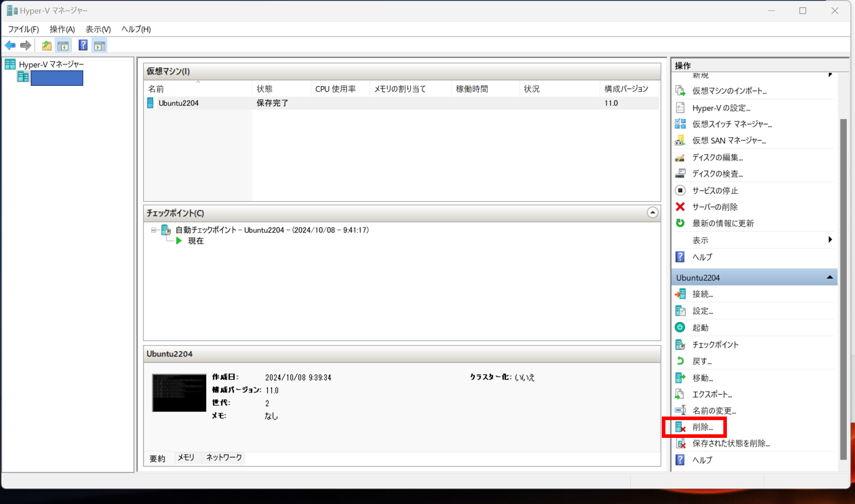The width and height of the screenshot is (855, 504).
Task: Toggle the console tree toolbar icon
Action: [x=63, y=45]
